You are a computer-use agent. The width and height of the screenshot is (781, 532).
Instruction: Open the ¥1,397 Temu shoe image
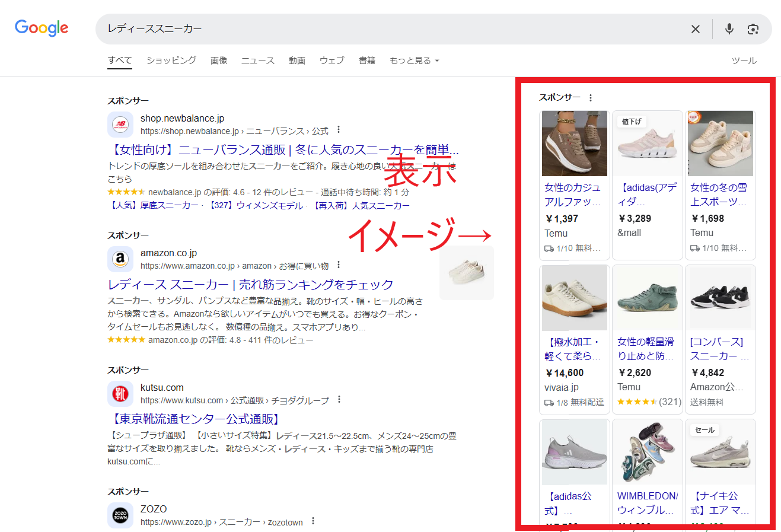pos(575,144)
